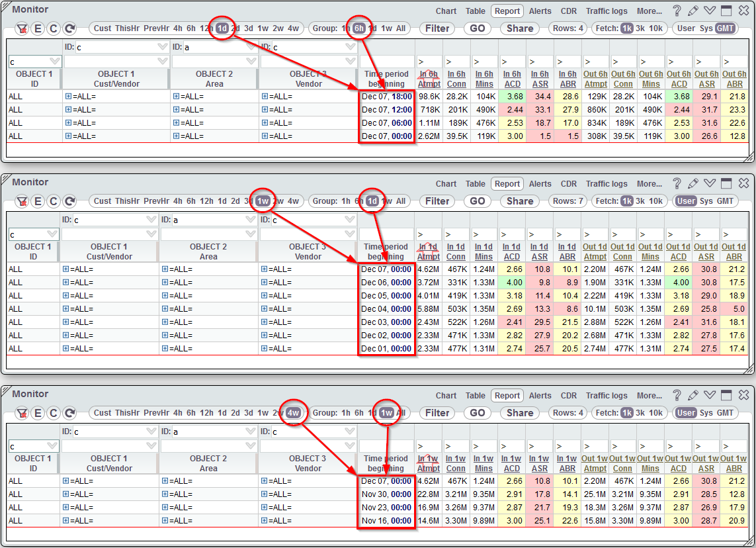The height and width of the screenshot is (548, 756).
Task: Collapse the panel using the chevron icon
Action: point(709,11)
